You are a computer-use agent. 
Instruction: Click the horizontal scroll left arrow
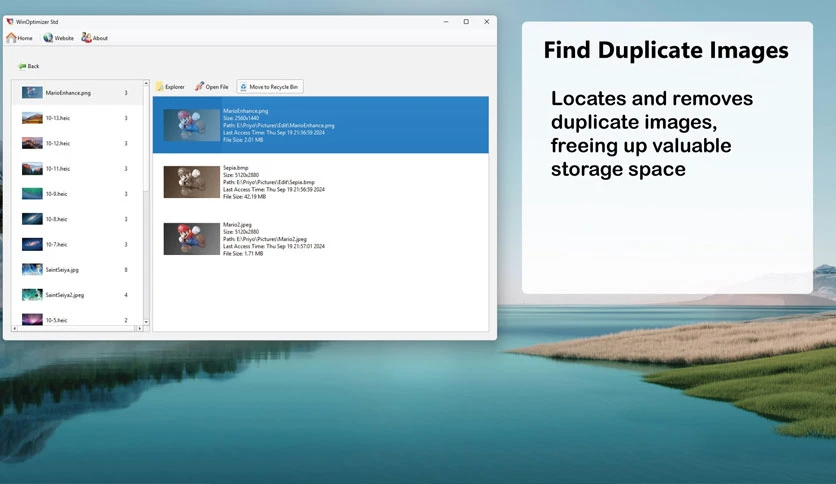[x=15, y=328]
